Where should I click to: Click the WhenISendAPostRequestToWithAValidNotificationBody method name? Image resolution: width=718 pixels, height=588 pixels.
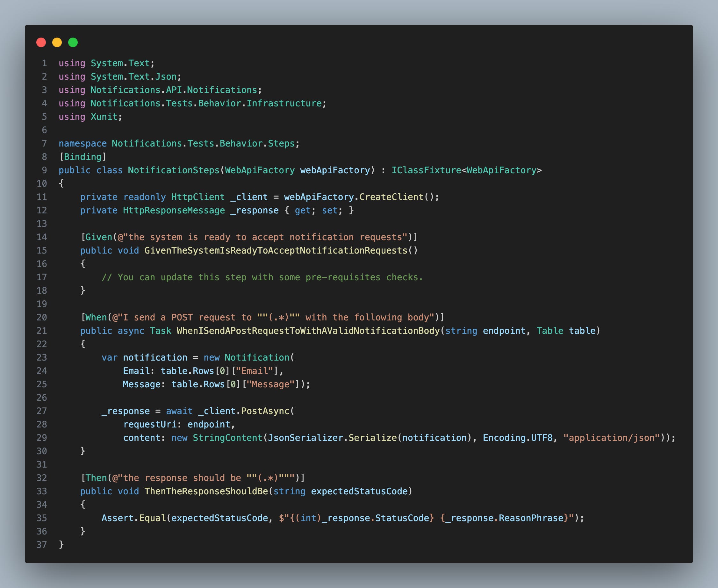(x=308, y=331)
